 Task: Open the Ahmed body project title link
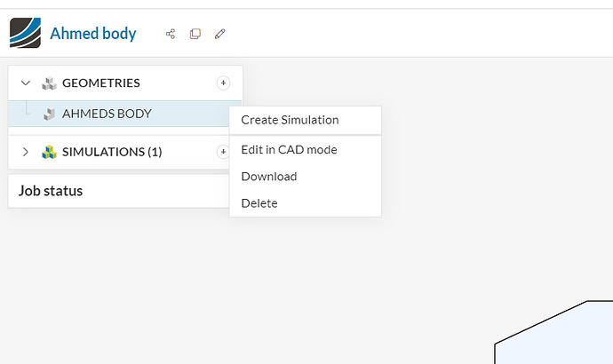pos(93,35)
